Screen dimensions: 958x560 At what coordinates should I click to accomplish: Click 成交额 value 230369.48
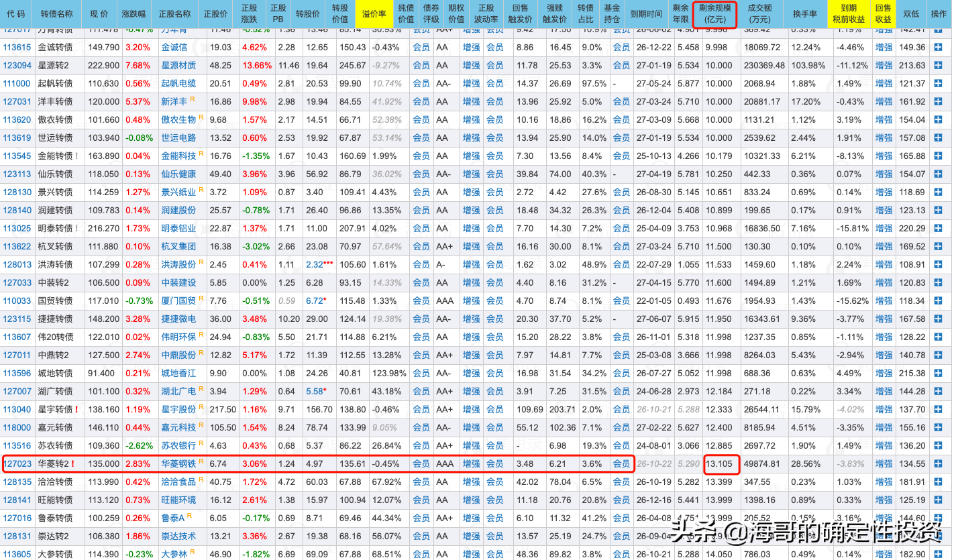pos(765,66)
